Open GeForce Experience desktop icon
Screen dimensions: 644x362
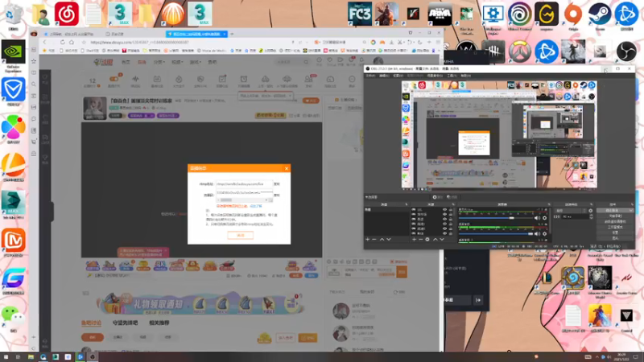(13, 56)
